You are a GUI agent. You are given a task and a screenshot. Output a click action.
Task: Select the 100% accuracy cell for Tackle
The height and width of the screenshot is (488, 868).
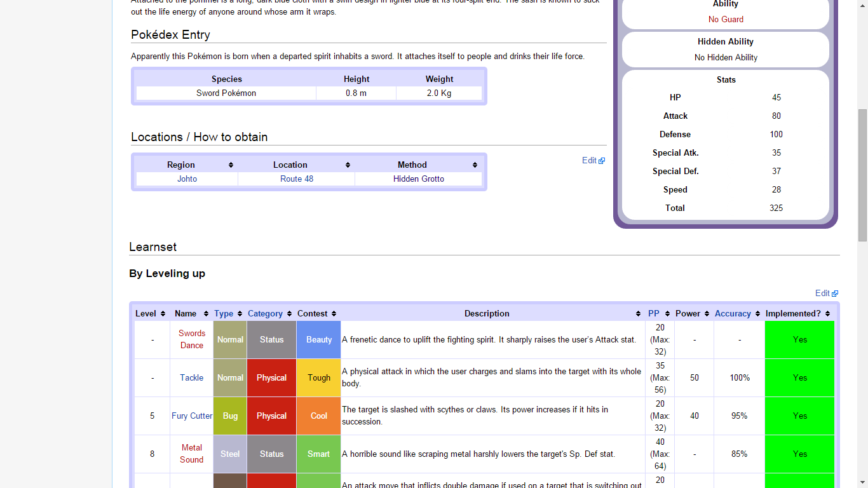pyautogui.click(x=740, y=378)
